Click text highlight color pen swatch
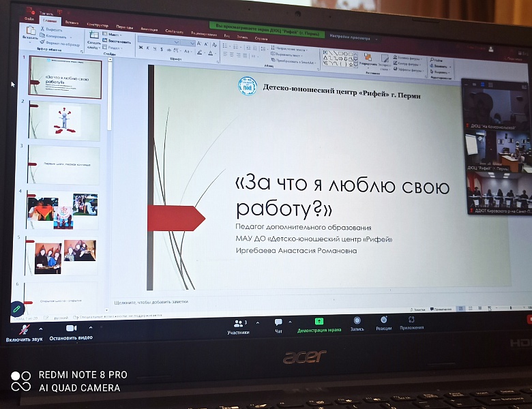 coord(199,52)
